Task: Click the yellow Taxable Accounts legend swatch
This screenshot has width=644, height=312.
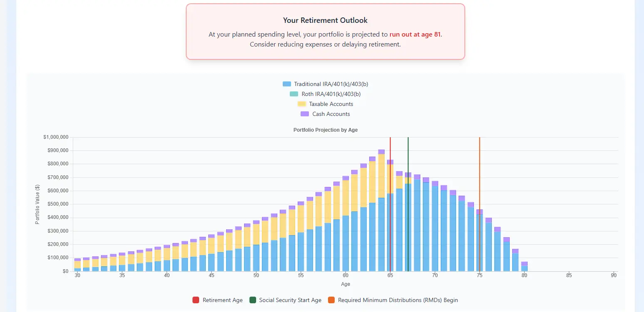Action: 301,104
